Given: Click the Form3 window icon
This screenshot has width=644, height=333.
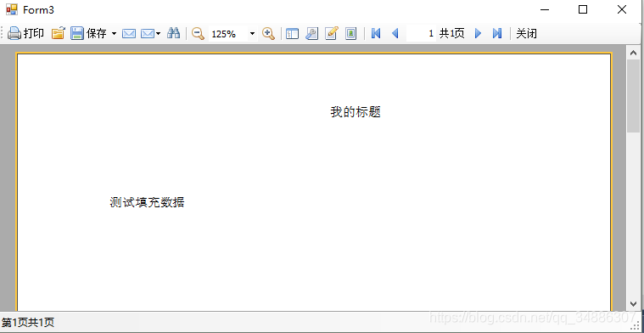Looking at the screenshot, I should coord(12,9).
